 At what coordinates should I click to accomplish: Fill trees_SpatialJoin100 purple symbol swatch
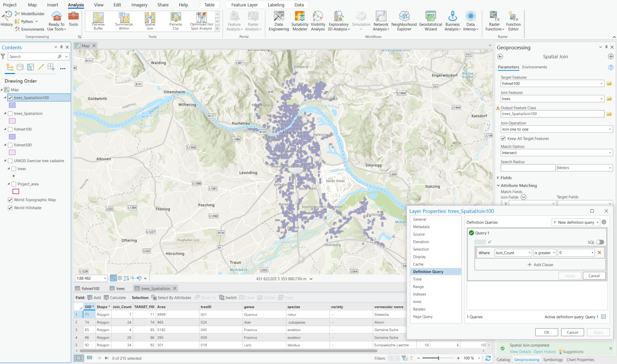click(x=12, y=105)
